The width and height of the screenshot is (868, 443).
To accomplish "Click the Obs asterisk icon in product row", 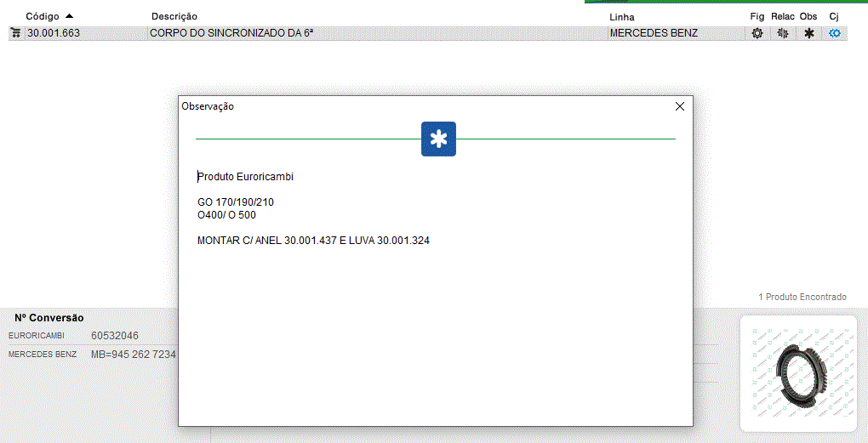I will (x=808, y=33).
